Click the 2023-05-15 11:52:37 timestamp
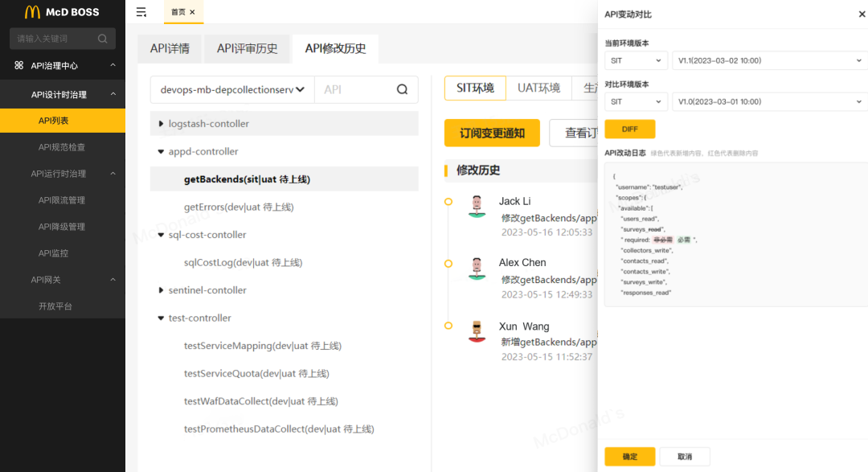This screenshot has width=868, height=472. 547,357
